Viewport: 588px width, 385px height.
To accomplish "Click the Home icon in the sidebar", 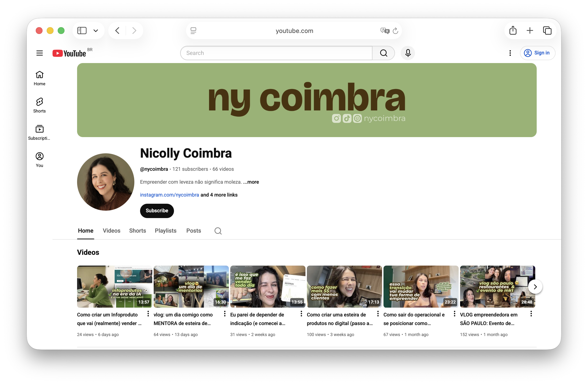I will 39,78.
